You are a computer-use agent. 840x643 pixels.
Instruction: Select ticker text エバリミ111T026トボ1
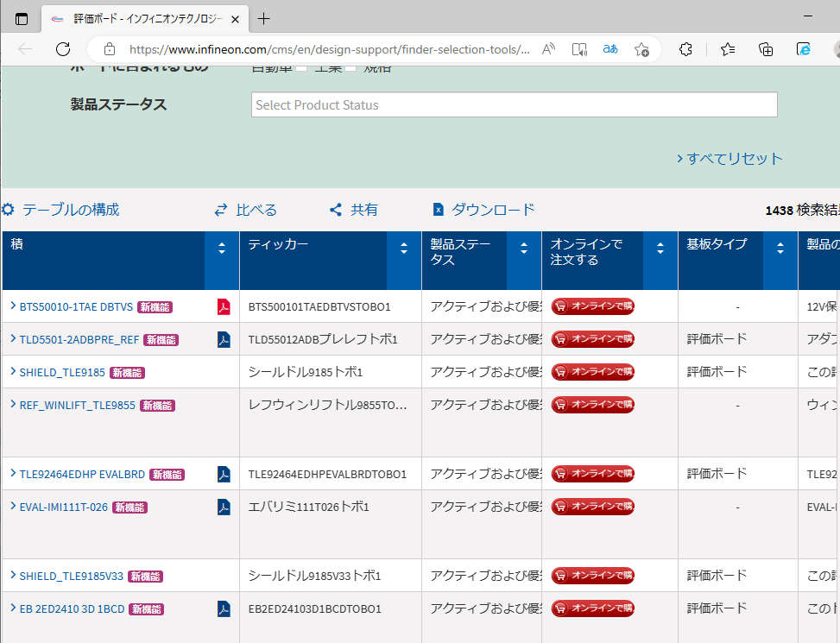308,507
